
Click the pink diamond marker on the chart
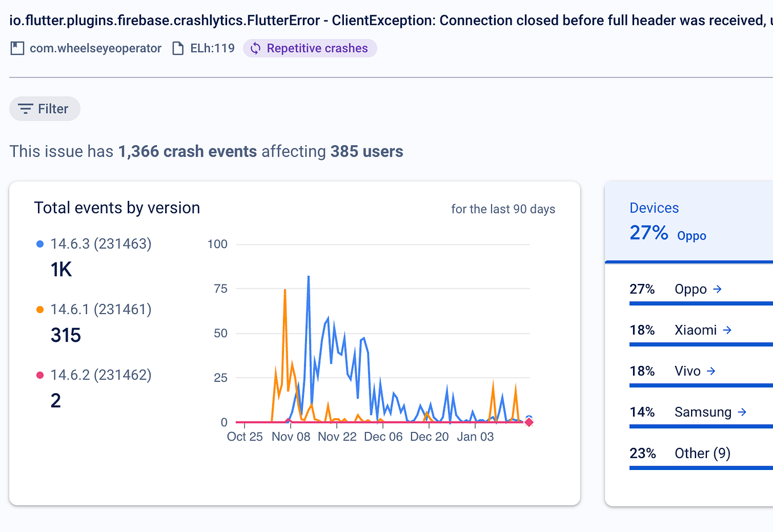click(x=528, y=422)
